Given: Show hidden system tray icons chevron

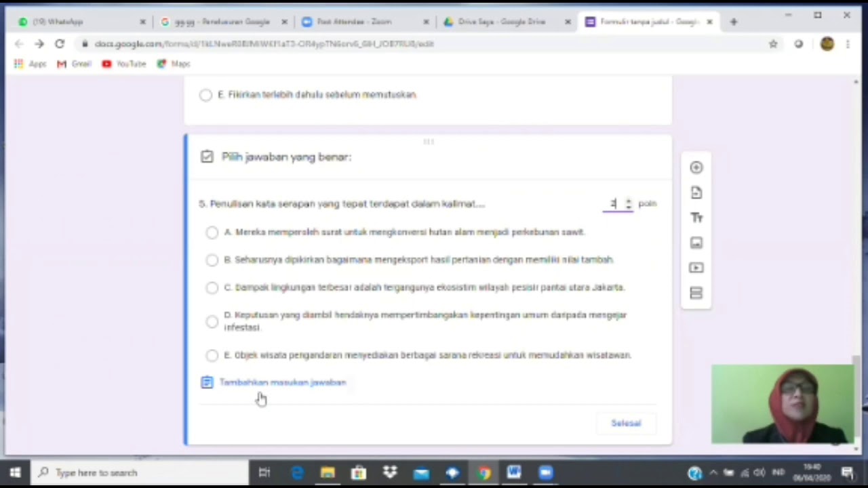Looking at the screenshot, I should 713,472.
